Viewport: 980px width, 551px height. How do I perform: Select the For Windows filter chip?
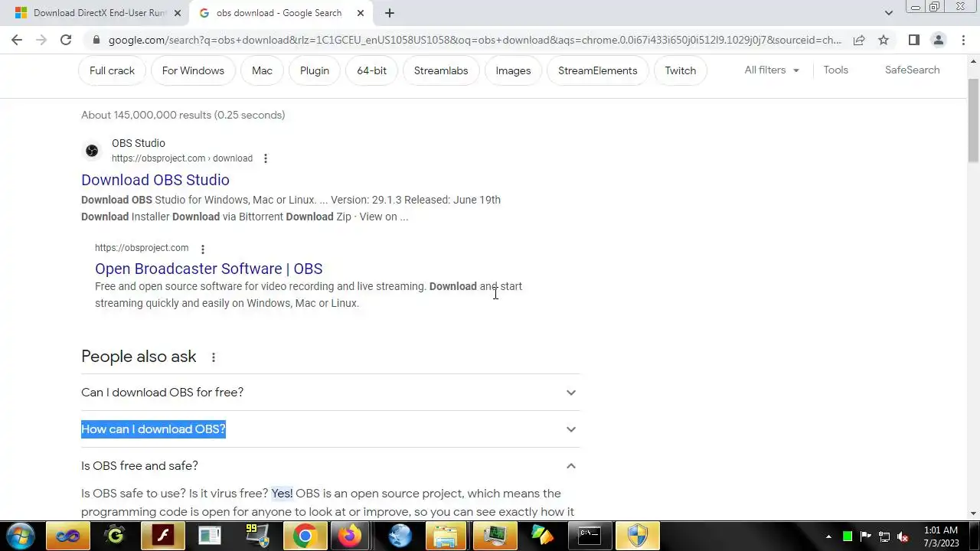193,70
